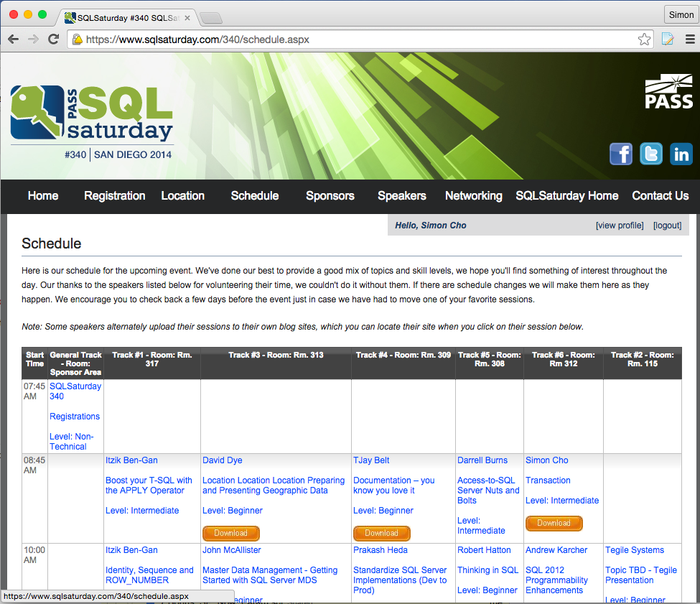Click the note extension icon in toolbar

(x=668, y=40)
